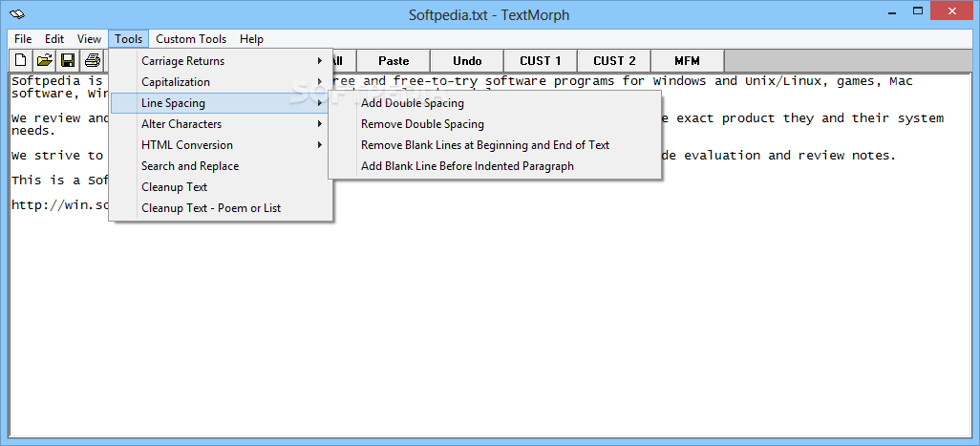Screen dimensions: 980x446
Task: Click the CUST 1 button
Action: click(x=541, y=60)
